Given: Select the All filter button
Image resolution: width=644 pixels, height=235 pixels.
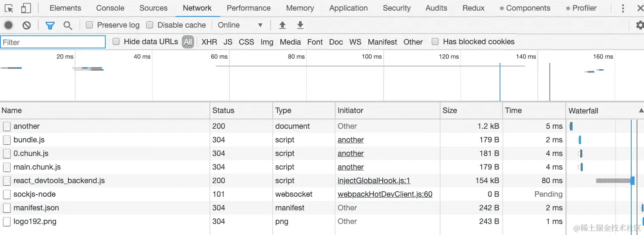Looking at the screenshot, I should [188, 42].
